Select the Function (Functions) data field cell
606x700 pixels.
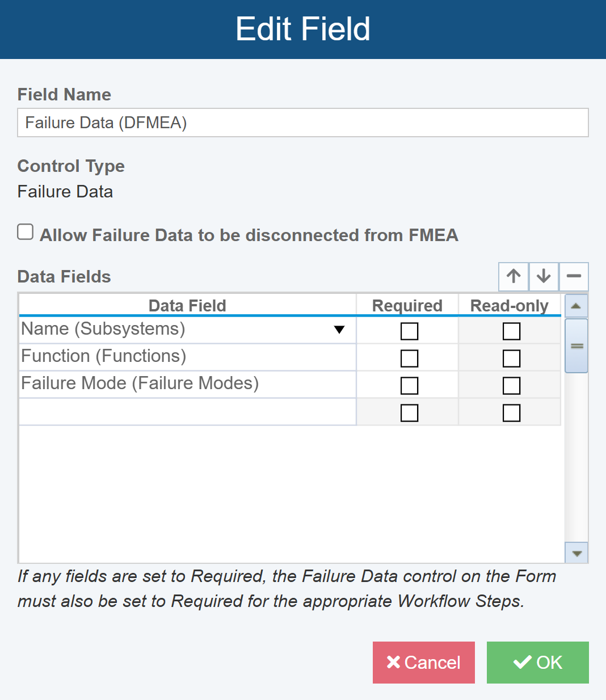coord(187,357)
